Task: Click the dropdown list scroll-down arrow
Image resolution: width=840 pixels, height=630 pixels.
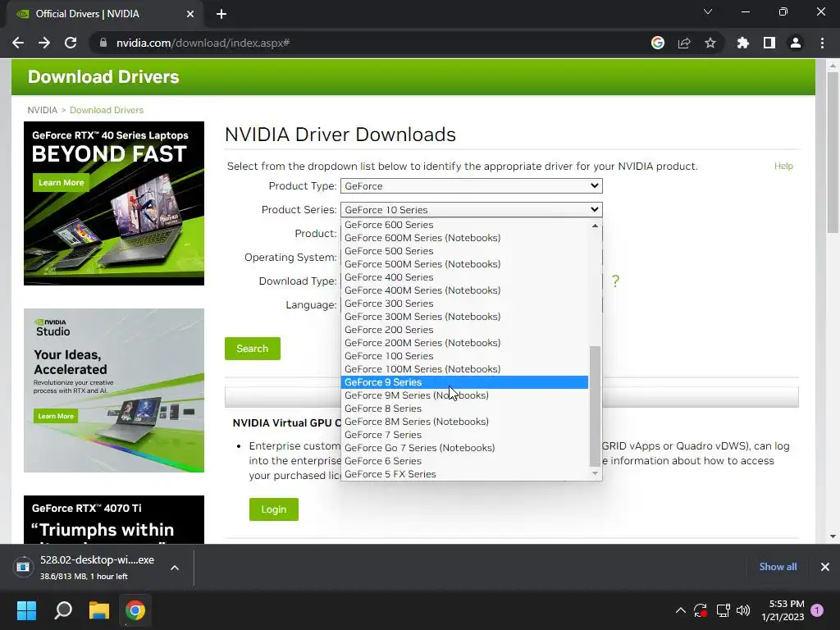Action: [x=595, y=473]
